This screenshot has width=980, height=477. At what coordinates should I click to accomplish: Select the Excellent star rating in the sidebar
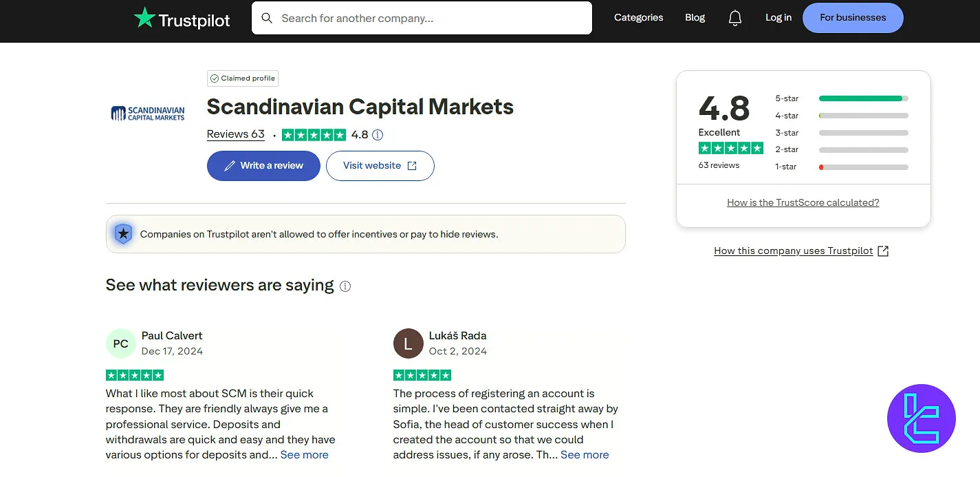[730, 147]
